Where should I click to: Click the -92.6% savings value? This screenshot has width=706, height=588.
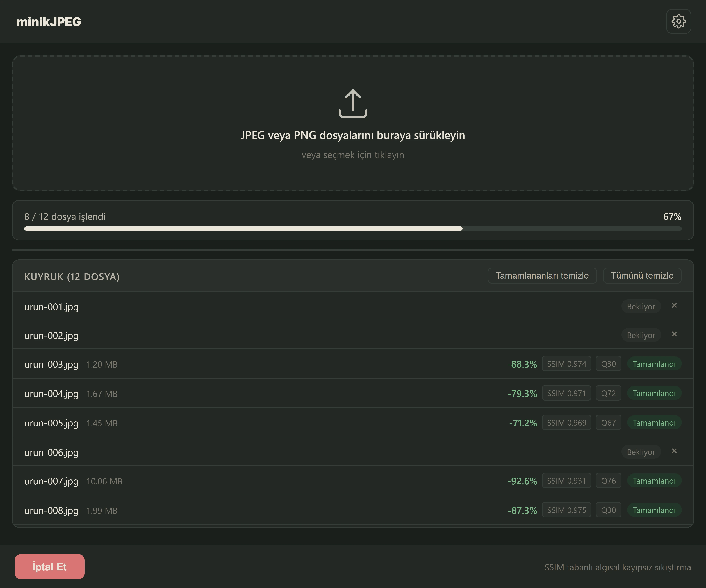[x=523, y=481]
